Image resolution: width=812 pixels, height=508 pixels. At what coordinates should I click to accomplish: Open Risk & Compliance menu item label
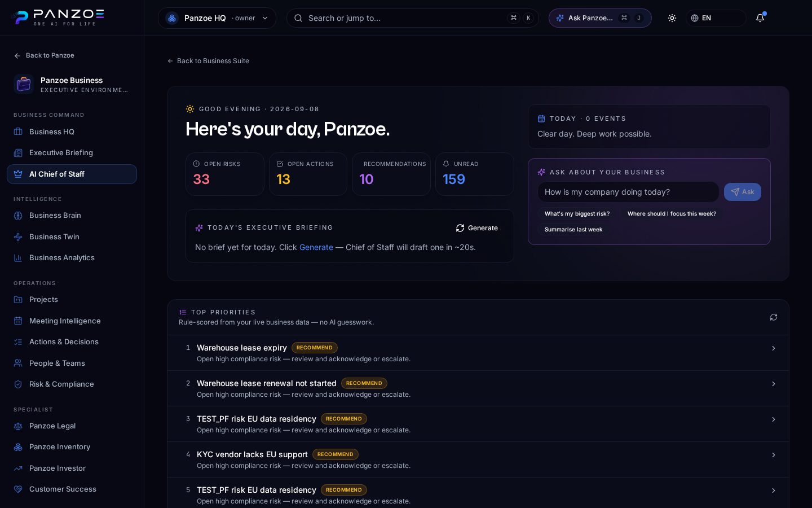[x=61, y=384]
